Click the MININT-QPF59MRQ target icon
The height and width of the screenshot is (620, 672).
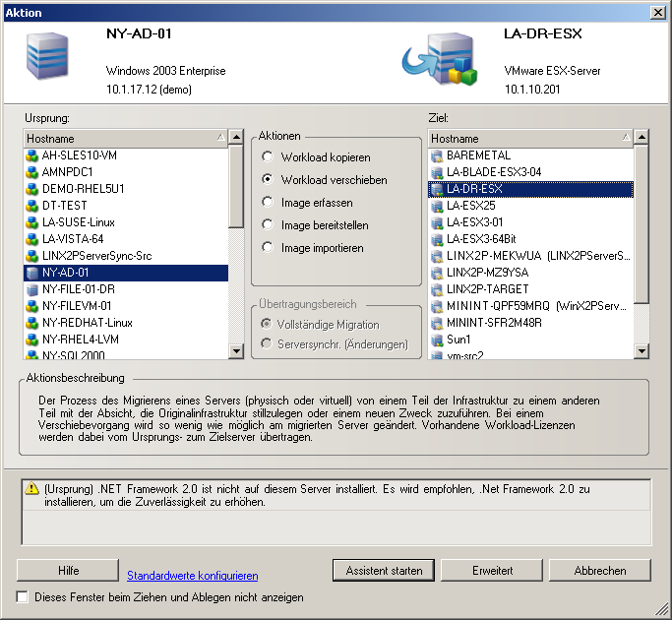(x=437, y=306)
